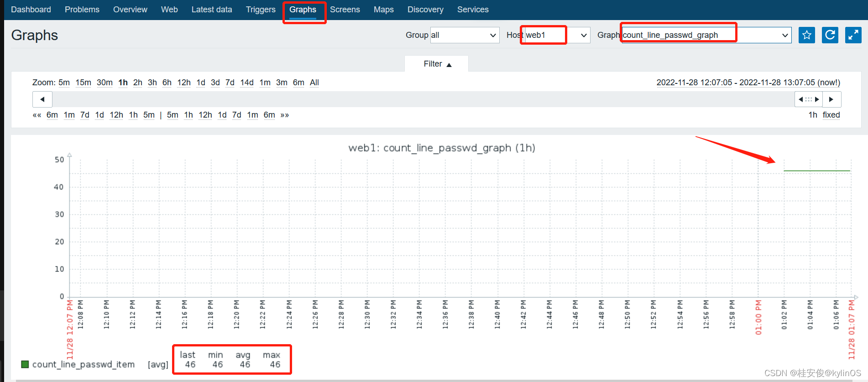
Task: Toggle the fixed time period link
Action: (831, 115)
